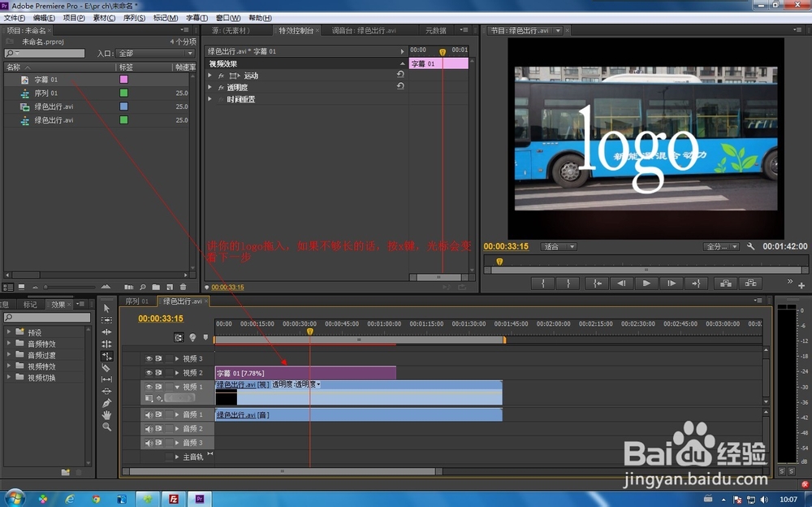Create new bin in project panel
Viewport: 812px width, 507px height.
coord(156,287)
